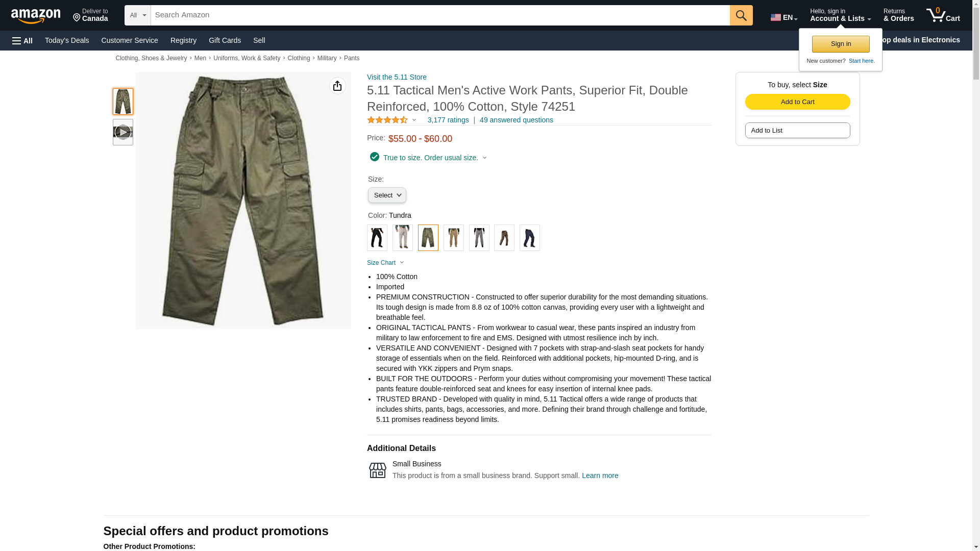Screen dimensions: 980x551
Task: Choose the navy blue pants swatch
Action: point(530,238)
